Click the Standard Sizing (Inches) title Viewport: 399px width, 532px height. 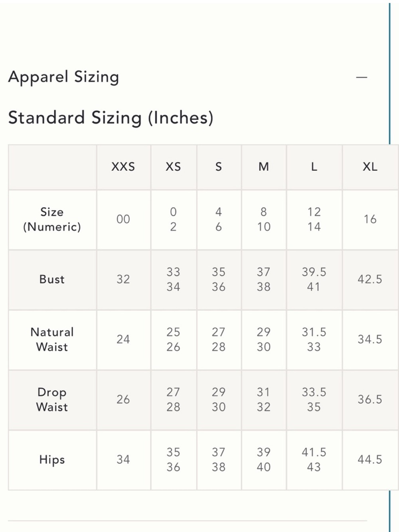pyautogui.click(x=111, y=118)
